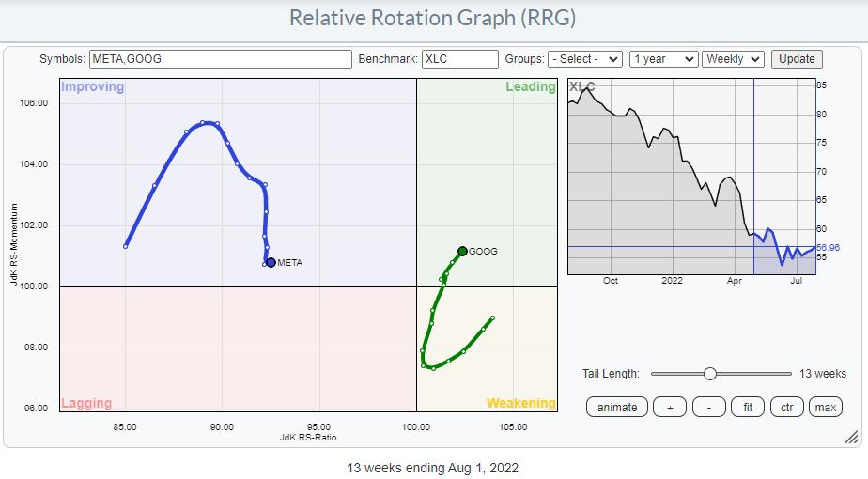Click the Symbols input field
Viewport: 868px width, 479px height.
point(220,59)
